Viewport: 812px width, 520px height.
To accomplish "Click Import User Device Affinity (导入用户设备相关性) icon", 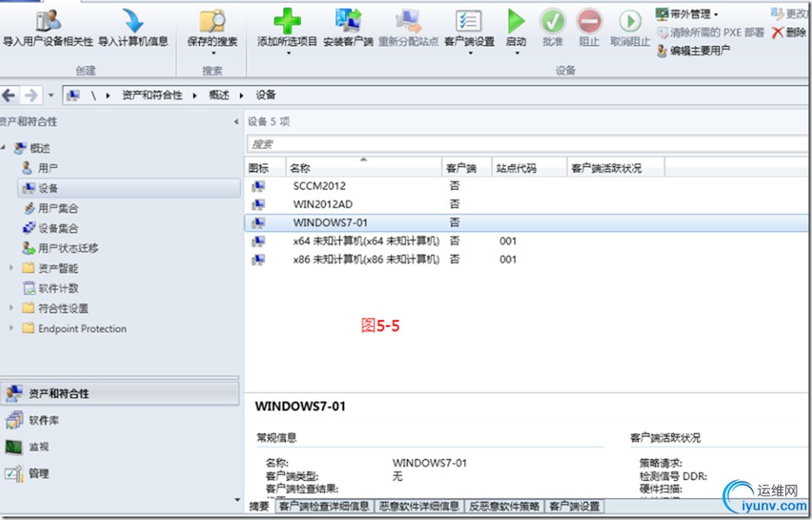I will (48, 21).
